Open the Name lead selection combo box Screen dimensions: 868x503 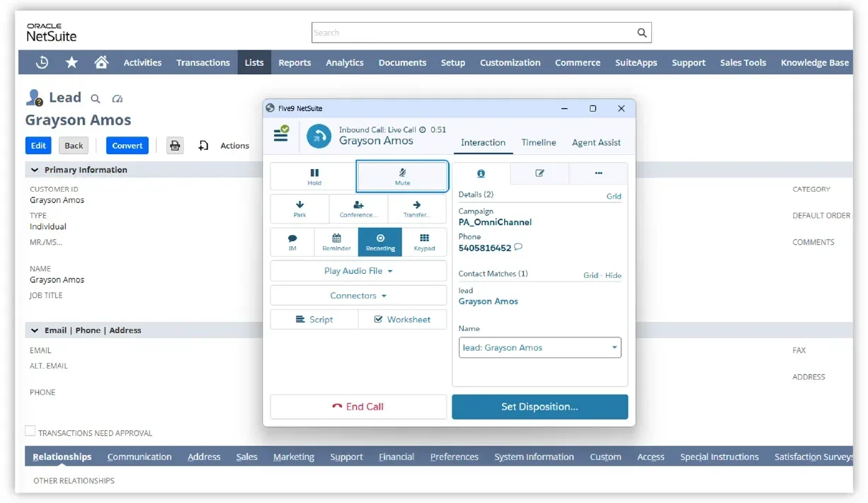[539, 348]
